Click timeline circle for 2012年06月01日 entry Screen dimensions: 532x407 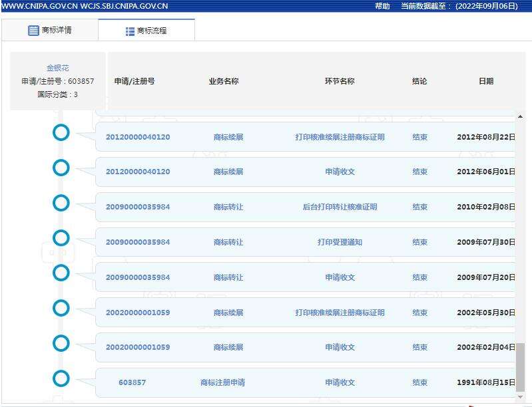pos(61,168)
